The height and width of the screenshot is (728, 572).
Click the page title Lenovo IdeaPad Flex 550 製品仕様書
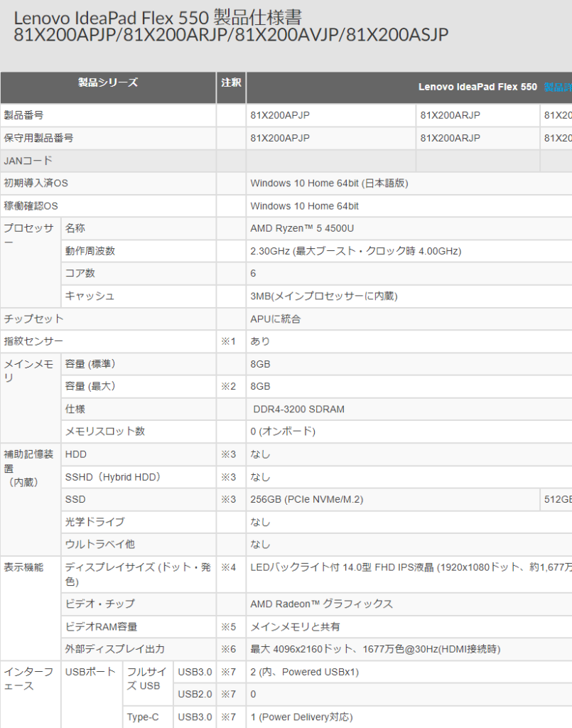pyautogui.click(x=158, y=18)
